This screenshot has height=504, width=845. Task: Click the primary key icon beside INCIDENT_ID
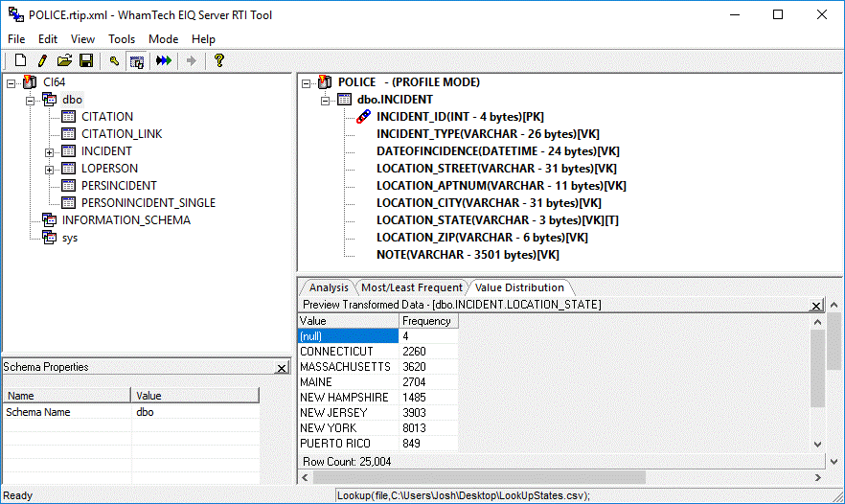pyautogui.click(x=364, y=117)
